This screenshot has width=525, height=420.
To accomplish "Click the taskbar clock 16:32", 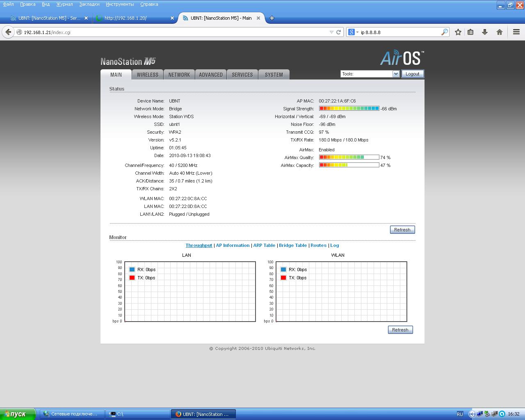I will [514, 414].
